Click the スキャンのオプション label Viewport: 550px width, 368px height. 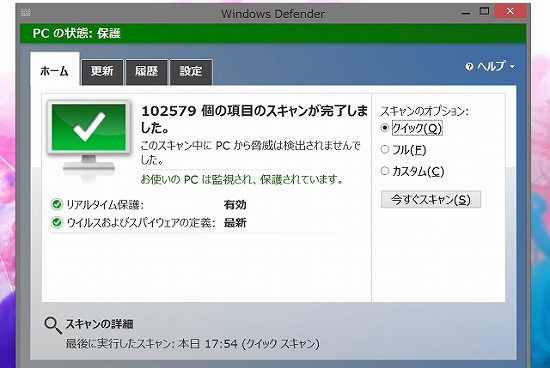pyautogui.click(x=424, y=111)
